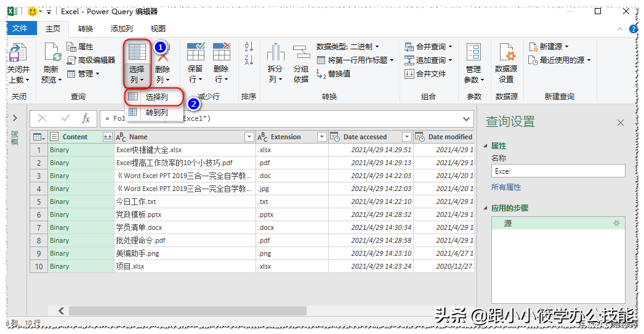
Task: Click Combine Files (合并文件)
Action: point(425,73)
